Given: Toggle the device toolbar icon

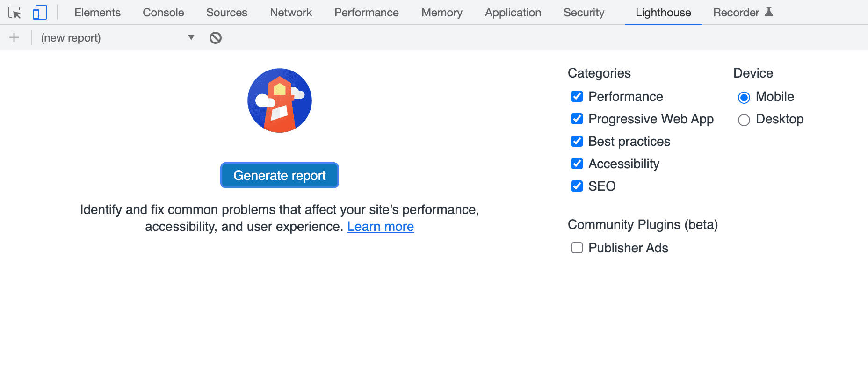Looking at the screenshot, I should tap(39, 13).
